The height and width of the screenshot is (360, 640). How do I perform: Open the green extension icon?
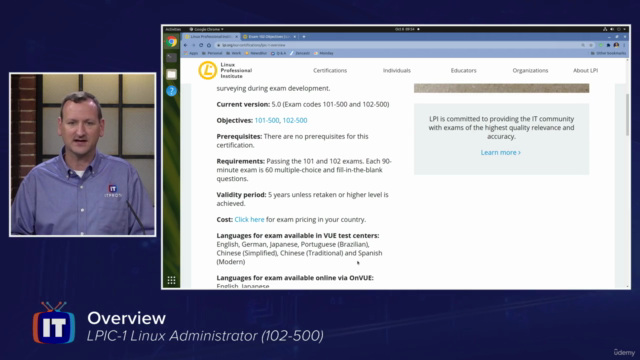[x=600, y=45]
